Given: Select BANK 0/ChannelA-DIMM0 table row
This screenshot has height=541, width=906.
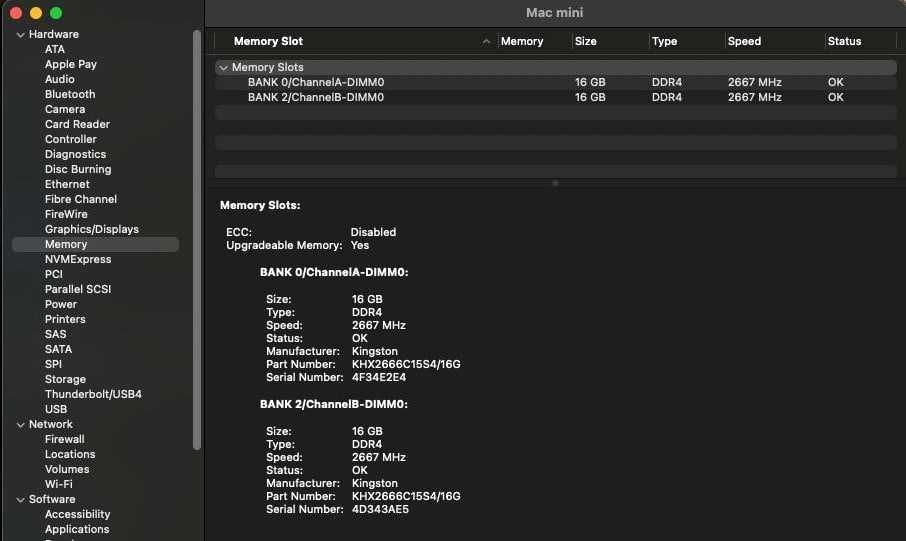Looking at the screenshot, I should [556, 83].
